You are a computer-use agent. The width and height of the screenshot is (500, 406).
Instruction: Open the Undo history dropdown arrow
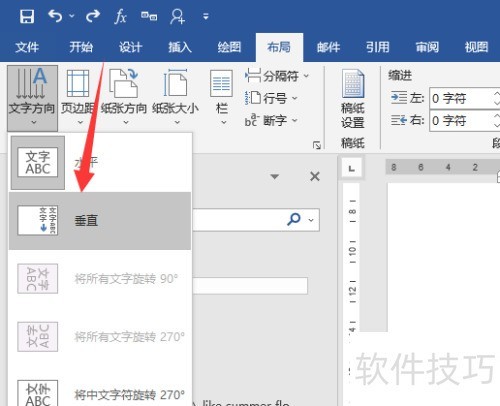tap(72, 16)
